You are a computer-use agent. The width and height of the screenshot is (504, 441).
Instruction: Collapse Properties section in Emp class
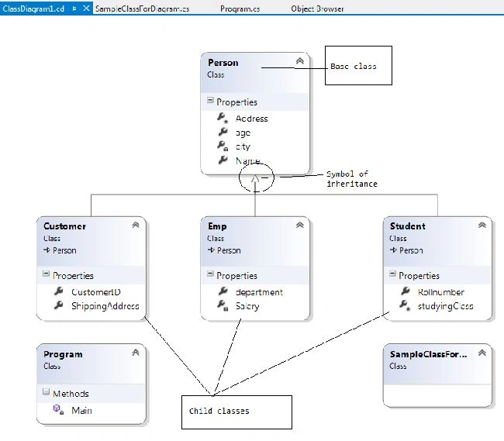(x=210, y=274)
